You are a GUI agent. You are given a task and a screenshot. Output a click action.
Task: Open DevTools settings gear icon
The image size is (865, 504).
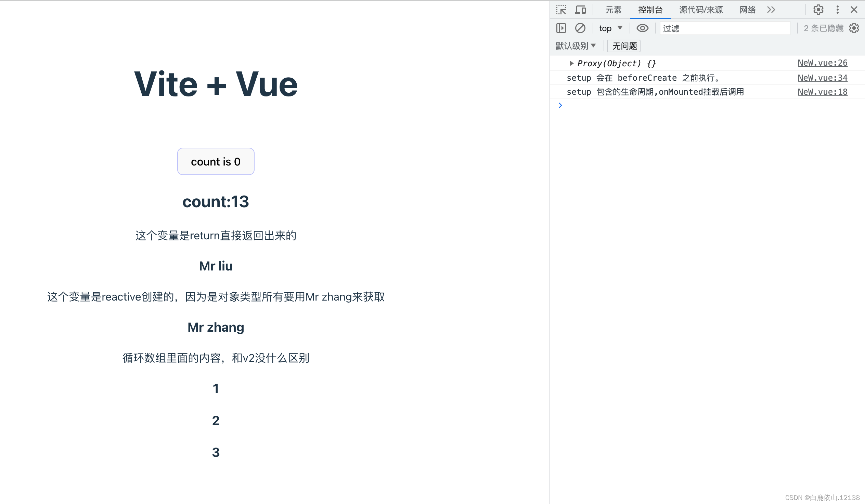[818, 10]
